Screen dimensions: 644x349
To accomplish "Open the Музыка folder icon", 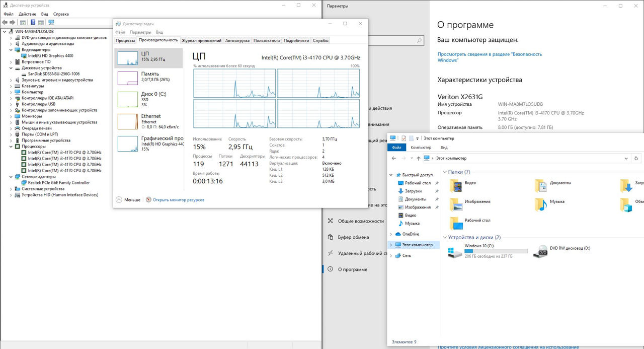I will 541,203.
